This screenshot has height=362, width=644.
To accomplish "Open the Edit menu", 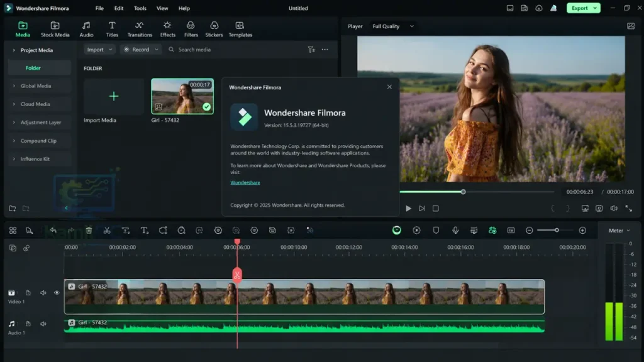I will (119, 8).
